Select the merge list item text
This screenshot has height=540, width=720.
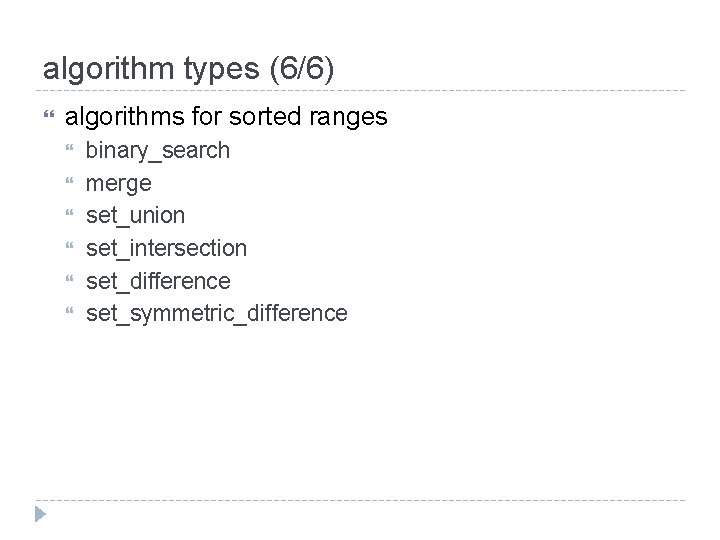pos(119,184)
